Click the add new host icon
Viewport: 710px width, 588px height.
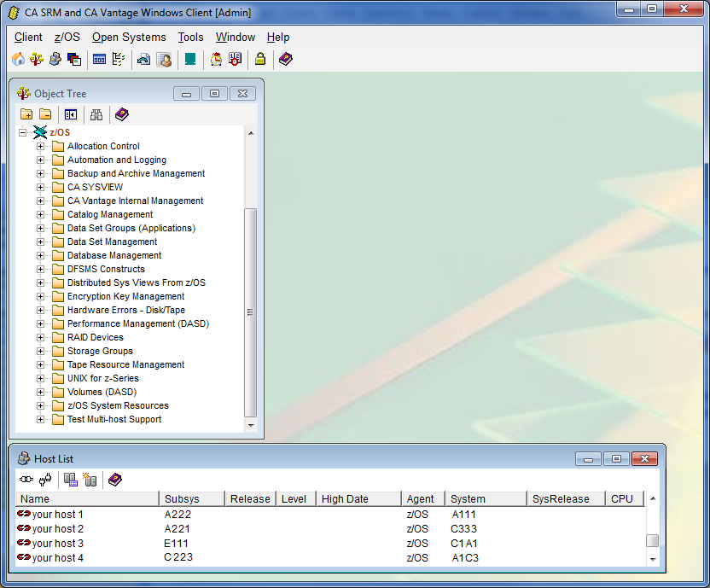pos(90,479)
